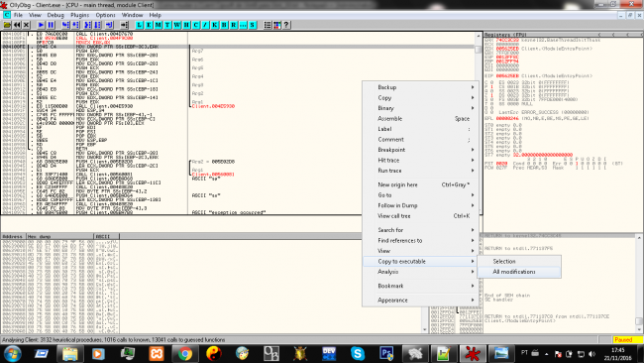644x363 pixels.
Task: Show Call stack with K icon
Action: pos(215,25)
